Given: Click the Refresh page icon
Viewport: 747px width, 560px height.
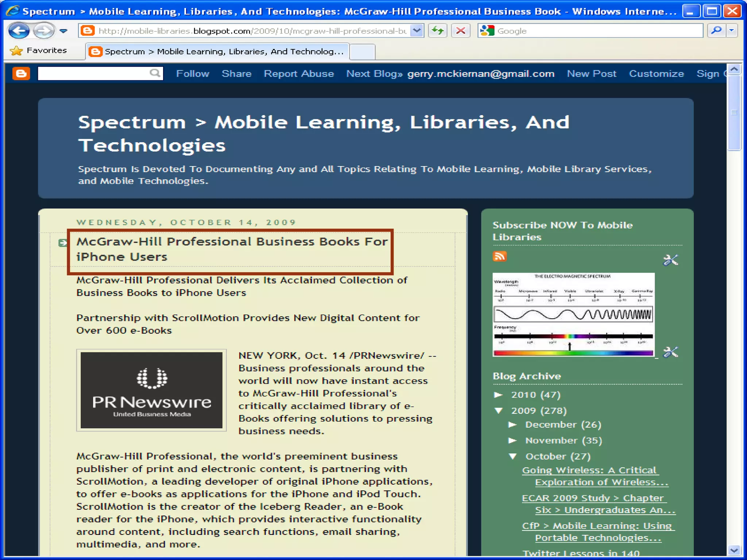Looking at the screenshot, I should [437, 31].
